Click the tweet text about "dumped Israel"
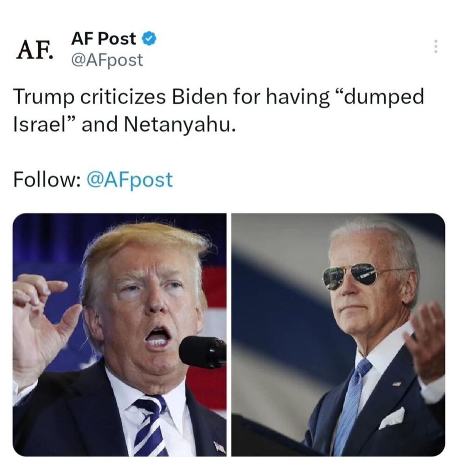Viewport: 457px width, 476px height. (x=219, y=111)
